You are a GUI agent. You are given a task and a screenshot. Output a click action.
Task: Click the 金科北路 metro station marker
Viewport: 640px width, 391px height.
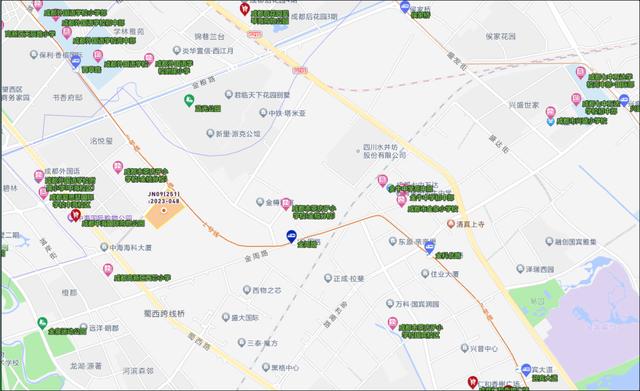429,247
